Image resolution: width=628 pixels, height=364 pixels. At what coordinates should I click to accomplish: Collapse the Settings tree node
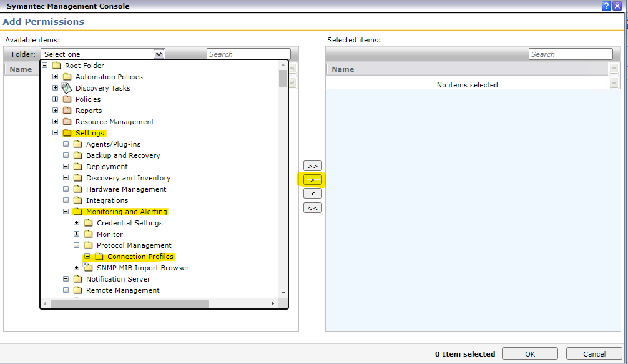click(56, 133)
